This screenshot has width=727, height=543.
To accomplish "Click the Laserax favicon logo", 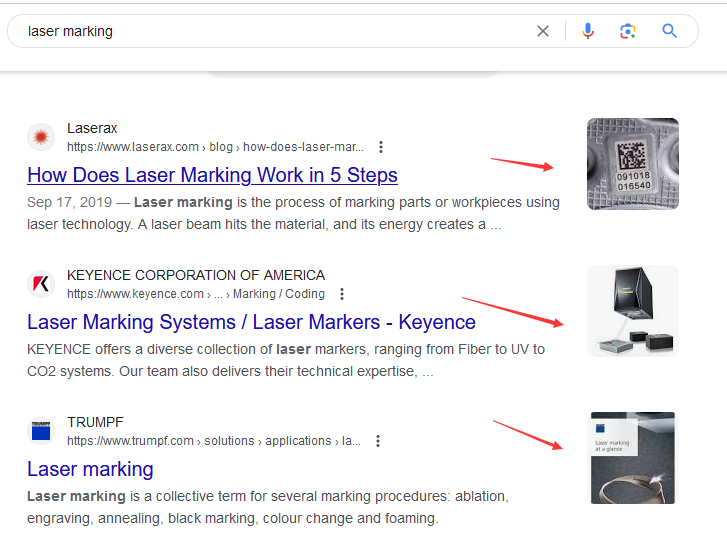I will (41, 137).
